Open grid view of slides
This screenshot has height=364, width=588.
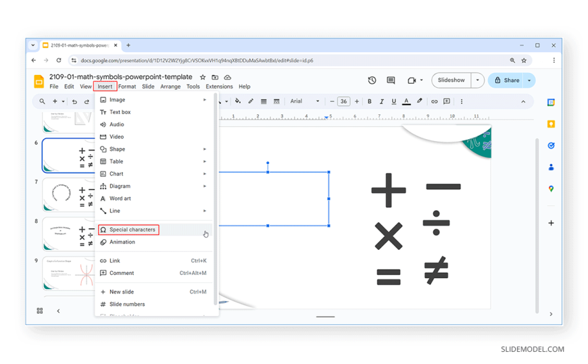(40, 311)
